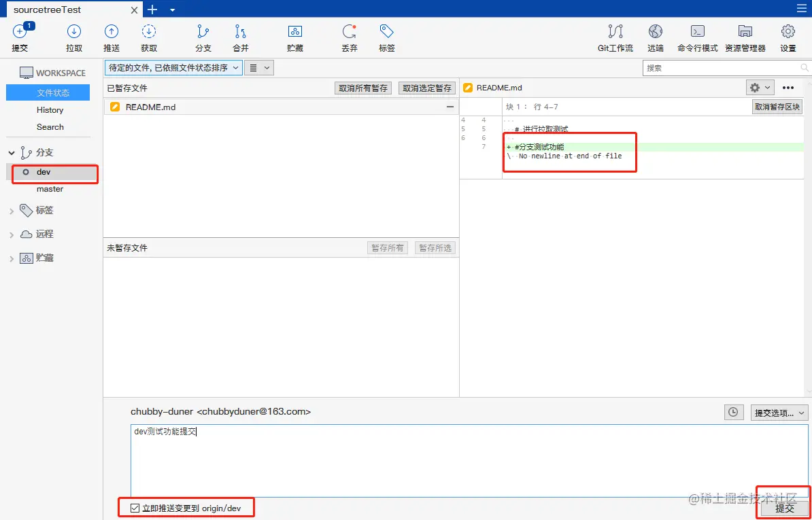Click the README.md file icon in staged list

point(115,107)
